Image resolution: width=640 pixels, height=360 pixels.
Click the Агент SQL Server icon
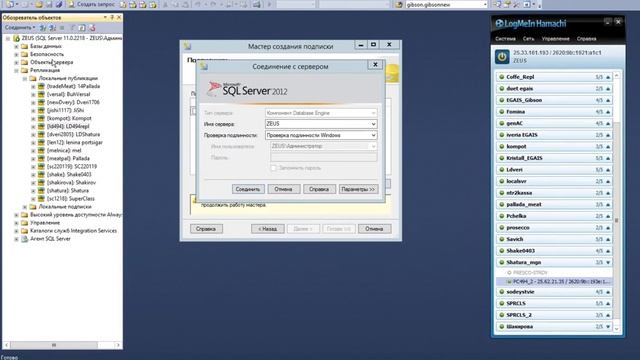[x=24, y=239]
